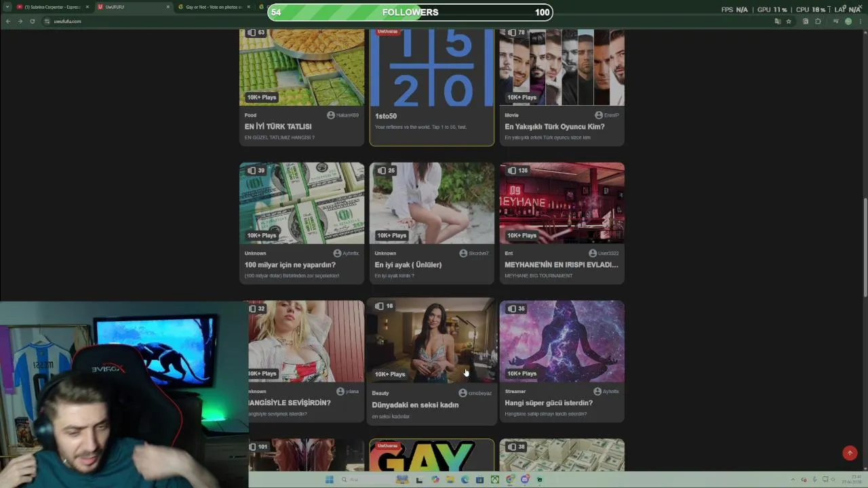Click the 1sto50 blue number grid thumbnail

(432, 67)
